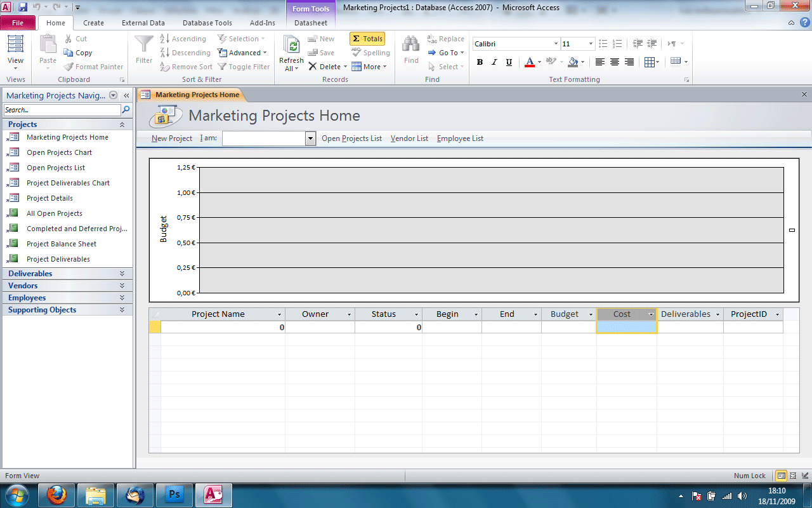Screen dimensions: 812x508
Task: Center align text
Action: pos(615,62)
